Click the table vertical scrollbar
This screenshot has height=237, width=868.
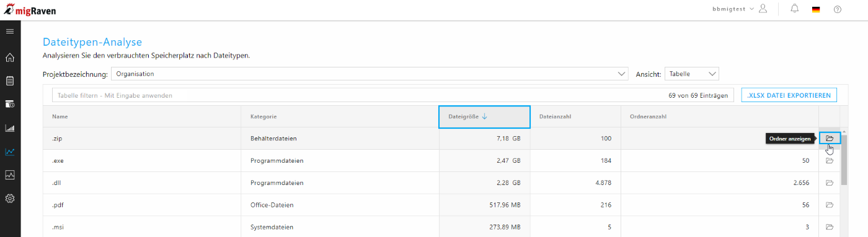(844, 160)
